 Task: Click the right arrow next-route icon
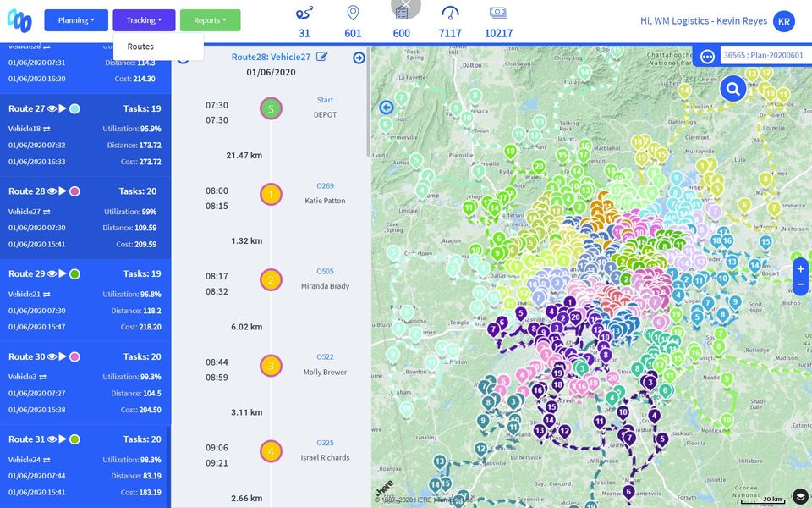click(x=359, y=58)
